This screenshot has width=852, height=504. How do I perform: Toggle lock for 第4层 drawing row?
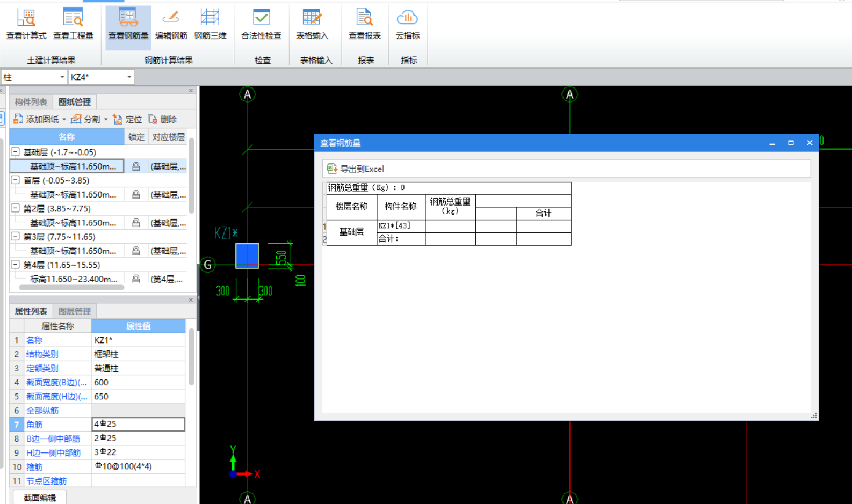tap(136, 279)
